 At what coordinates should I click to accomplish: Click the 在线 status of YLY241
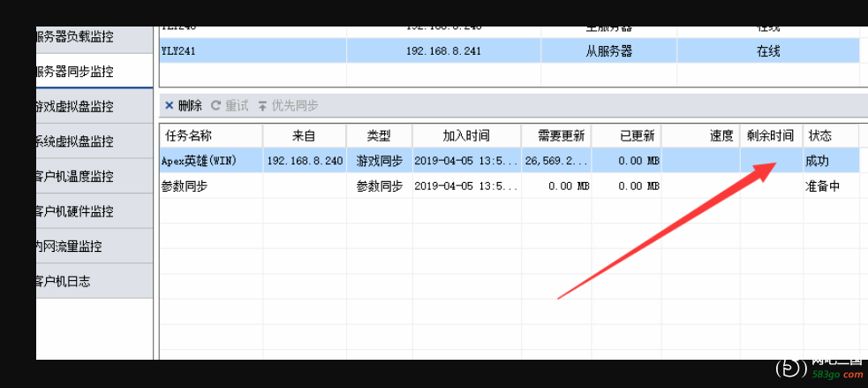point(768,50)
